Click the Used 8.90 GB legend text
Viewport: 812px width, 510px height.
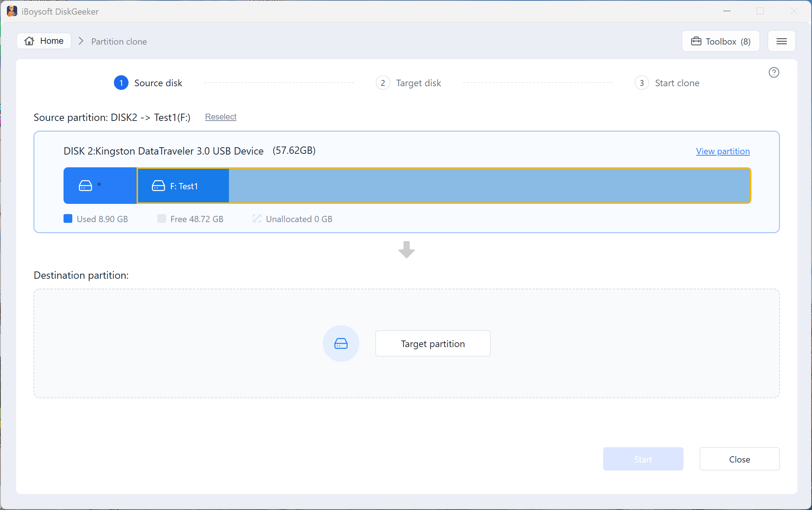tap(102, 219)
